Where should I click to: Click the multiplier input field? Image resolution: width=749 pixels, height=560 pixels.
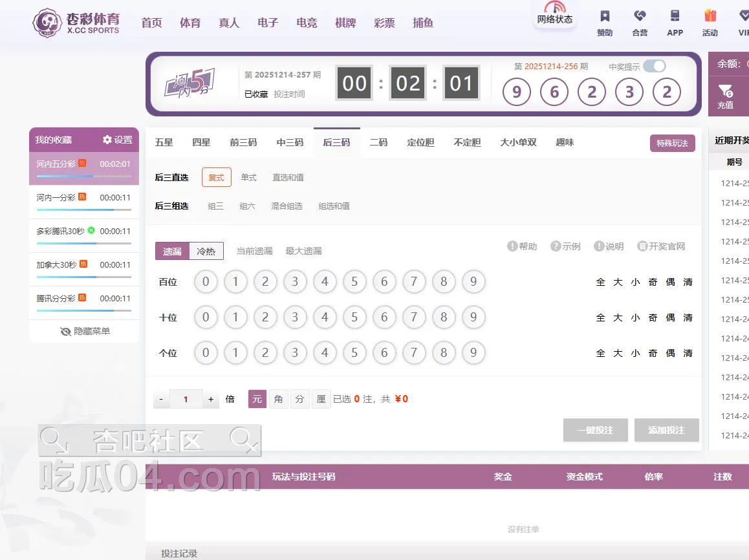click(186, 399)
